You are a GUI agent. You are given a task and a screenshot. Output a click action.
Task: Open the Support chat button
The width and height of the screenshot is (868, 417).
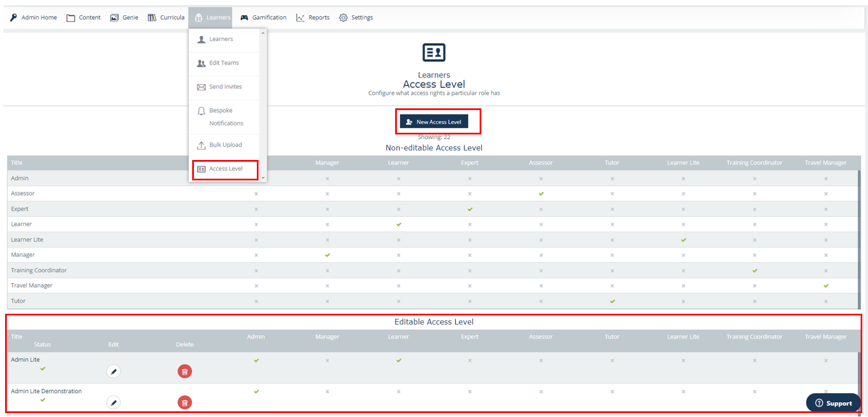point(833,403)
